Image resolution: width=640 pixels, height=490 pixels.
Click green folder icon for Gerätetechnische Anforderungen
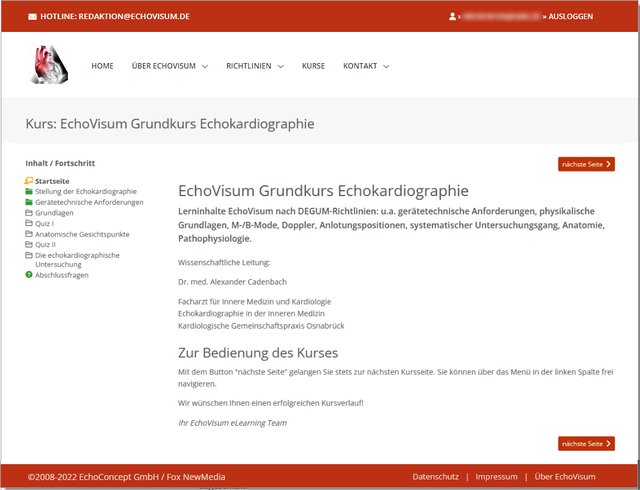pos(29,202)
